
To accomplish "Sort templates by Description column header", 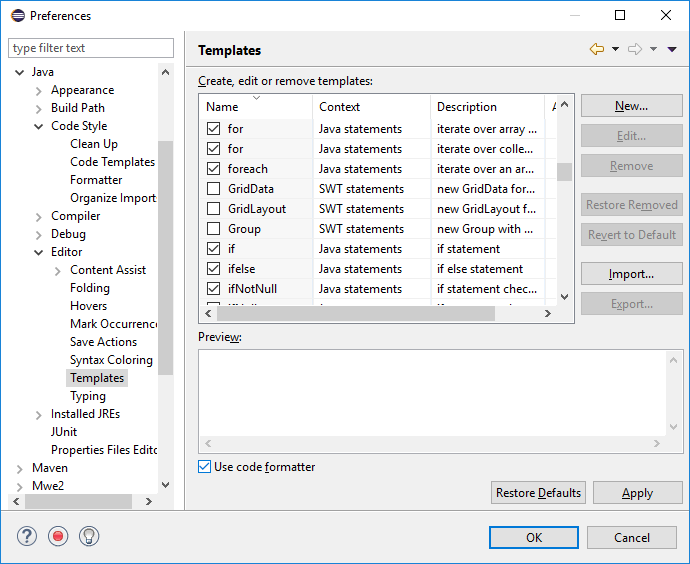I will pyautogui.click(x=488, y=106).
